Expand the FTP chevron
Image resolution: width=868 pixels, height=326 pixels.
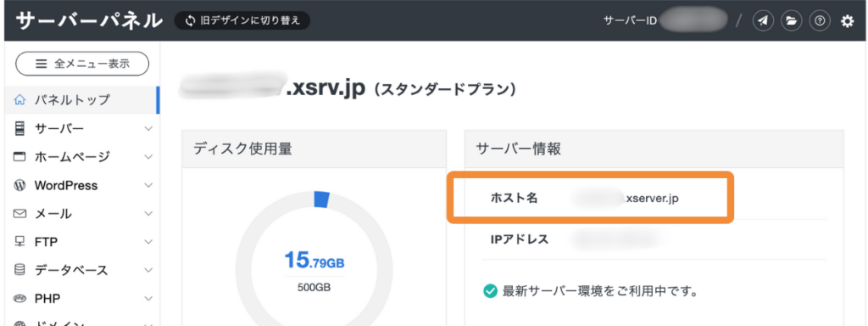click(x=147, y=242)
